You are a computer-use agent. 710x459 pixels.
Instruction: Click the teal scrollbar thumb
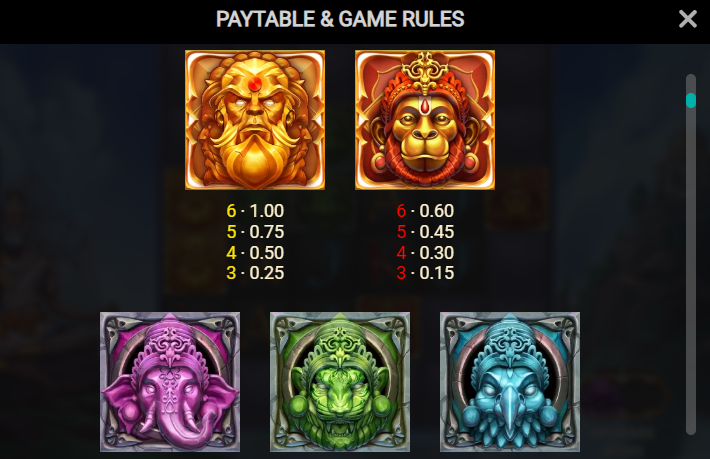coord(691,100)
